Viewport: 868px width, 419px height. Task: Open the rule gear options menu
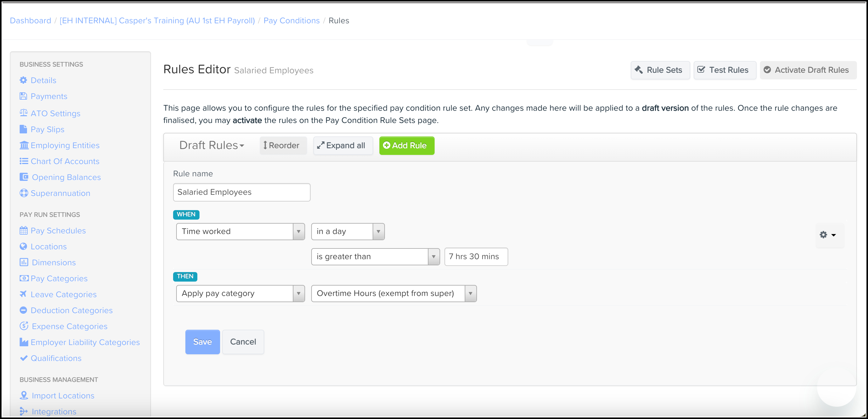pyautogui.click(x=827, y=235)
